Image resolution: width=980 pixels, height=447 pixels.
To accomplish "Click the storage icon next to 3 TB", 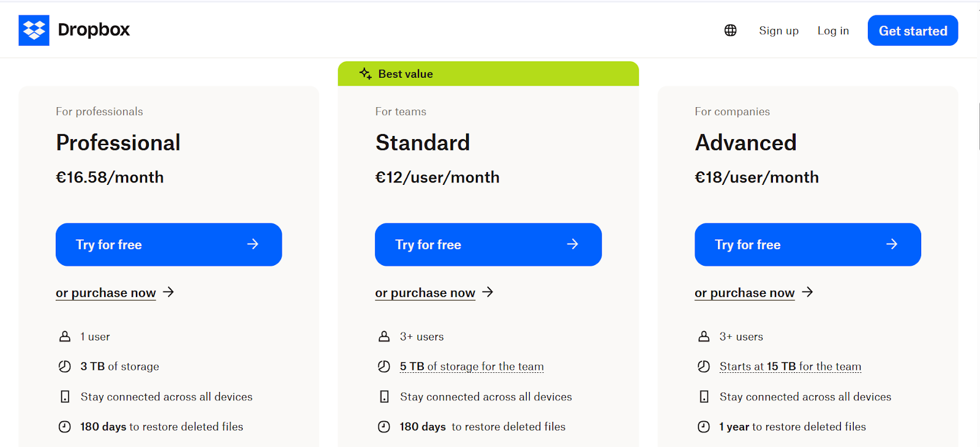I will tap(64, 366).
